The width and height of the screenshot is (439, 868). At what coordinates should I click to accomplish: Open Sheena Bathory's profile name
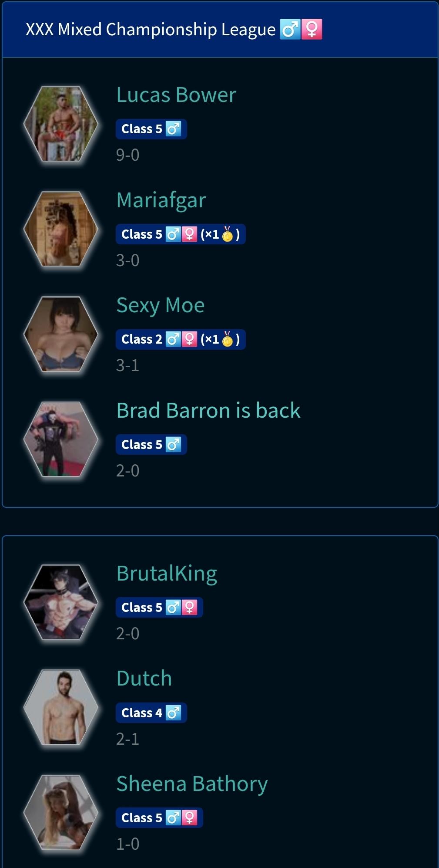[192, 784]
